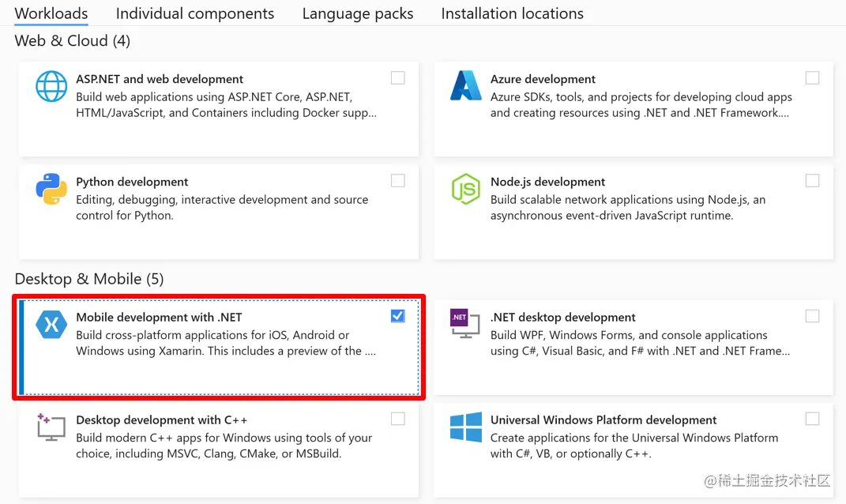The height and width of the screenshot is (504, 846).
Task: Click the Desktop development with C++ icon
Action: tap(51, 427)
